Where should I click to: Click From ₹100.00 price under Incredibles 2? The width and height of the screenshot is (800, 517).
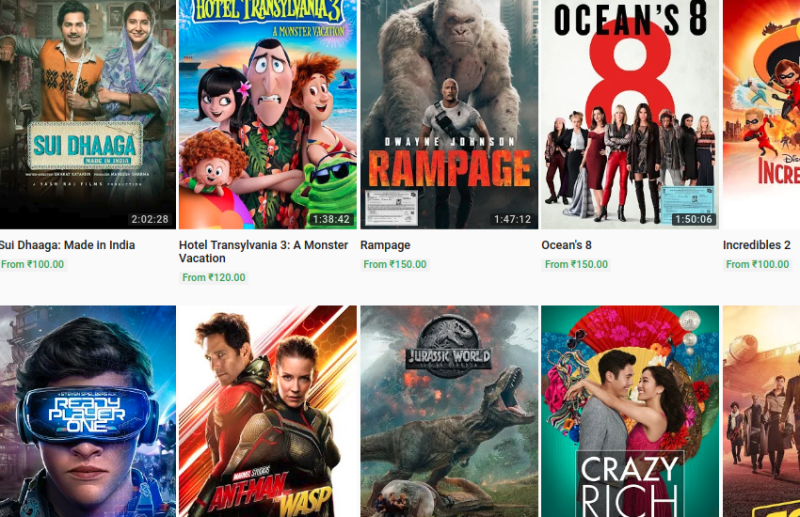(757, 264)
